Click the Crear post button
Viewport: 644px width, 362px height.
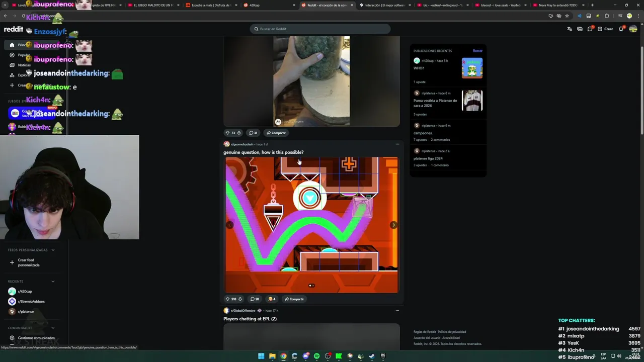coord(605,29)
